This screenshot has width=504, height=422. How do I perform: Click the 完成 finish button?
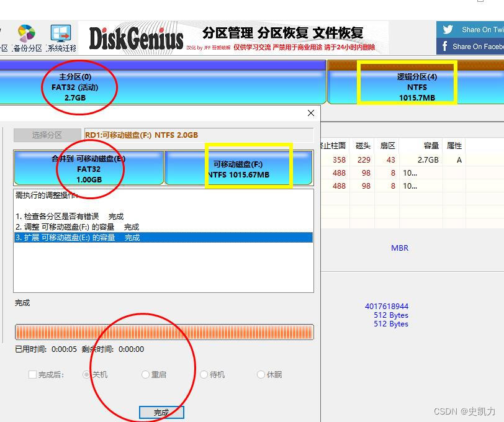[161, 412]
